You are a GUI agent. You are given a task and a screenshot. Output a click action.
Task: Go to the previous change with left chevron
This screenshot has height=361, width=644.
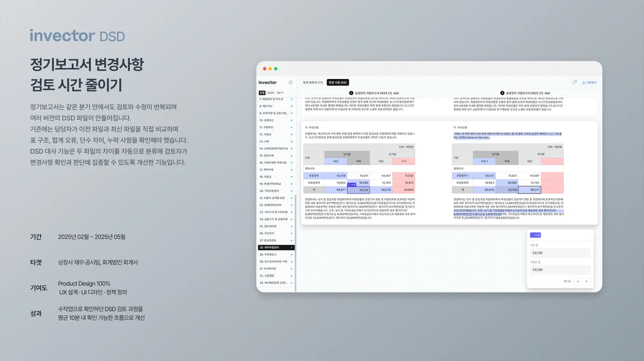click(577, 281)
